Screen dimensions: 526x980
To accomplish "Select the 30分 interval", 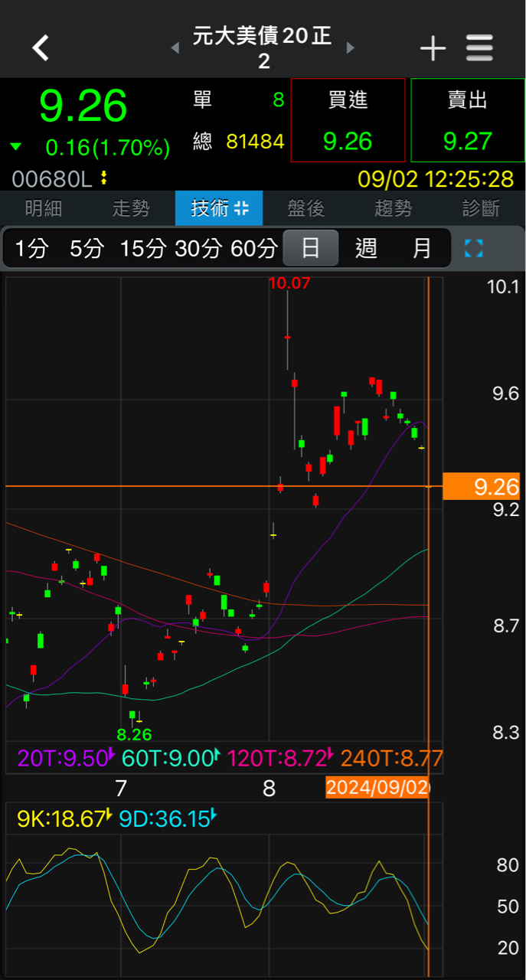I will coord(198,248).
